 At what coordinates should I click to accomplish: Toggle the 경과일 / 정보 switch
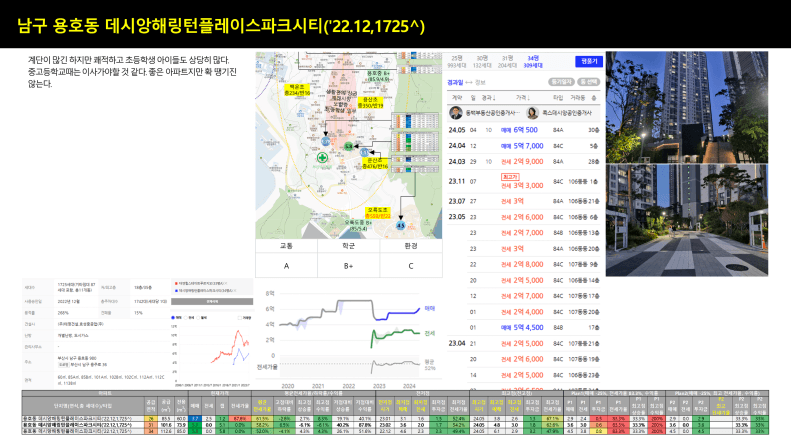pos(466,82)
